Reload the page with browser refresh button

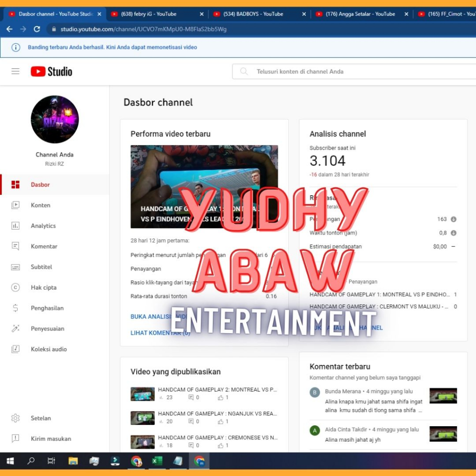(37, 29)
